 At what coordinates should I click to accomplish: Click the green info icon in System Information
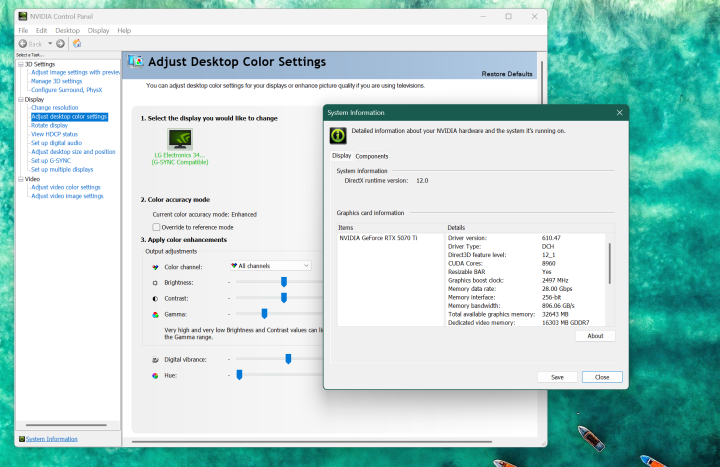(x=338, y=135)
